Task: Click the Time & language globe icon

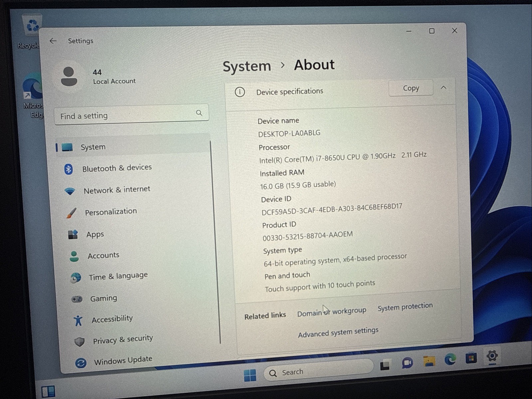Action: point(76,278)
